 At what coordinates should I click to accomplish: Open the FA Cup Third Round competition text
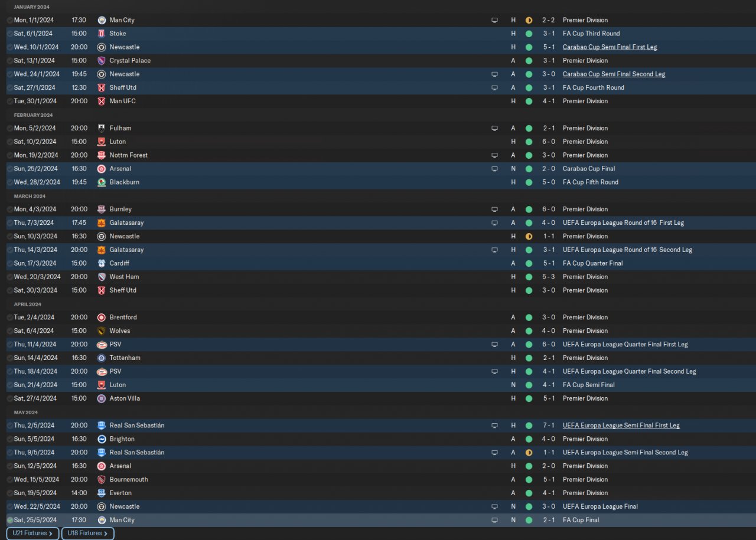tap(591, 34)
